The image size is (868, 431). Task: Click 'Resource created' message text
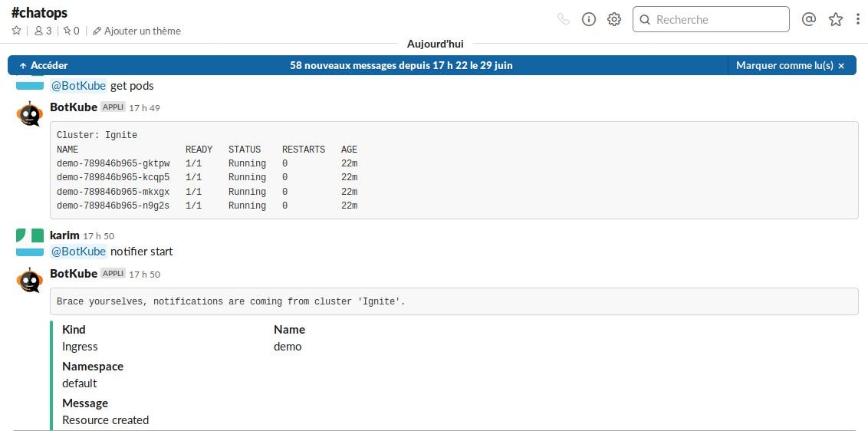click(x=105, y=420)
